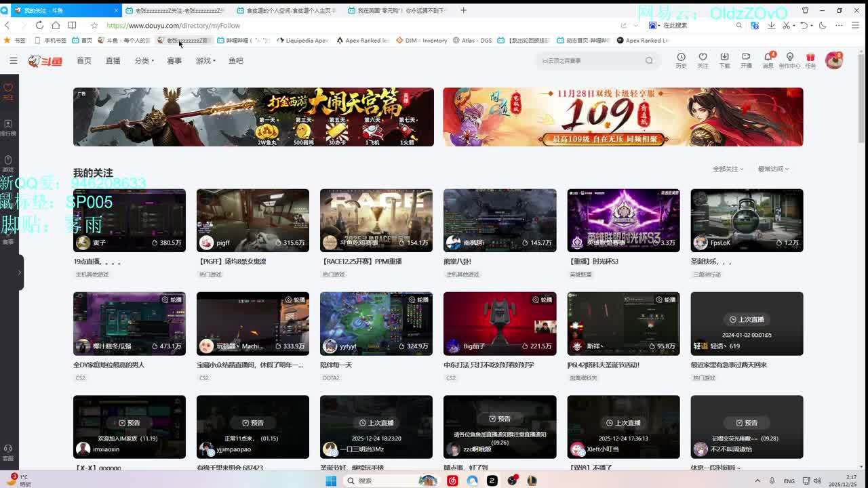The height and width of the screenshot is (488, 868).
Task: Select the 赛事 nav item
Action: (174, 60)
